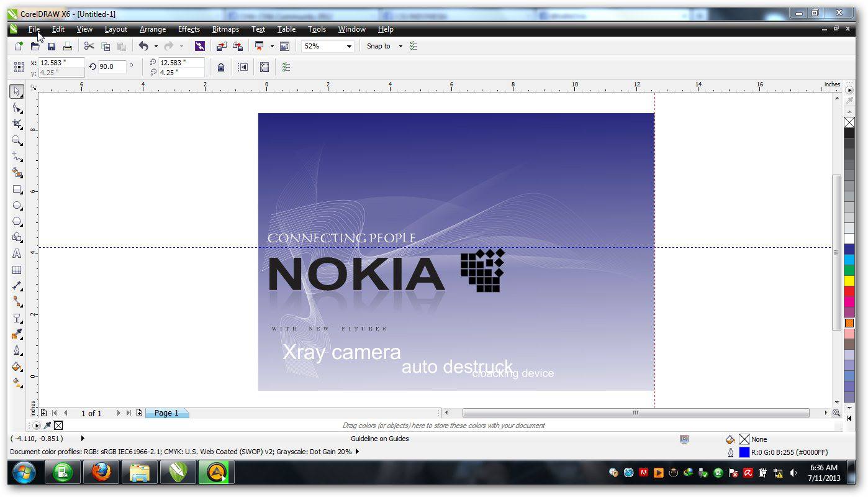Select the Shape edit tool
This screenshot has height=497, width=868.
point(17,108)
